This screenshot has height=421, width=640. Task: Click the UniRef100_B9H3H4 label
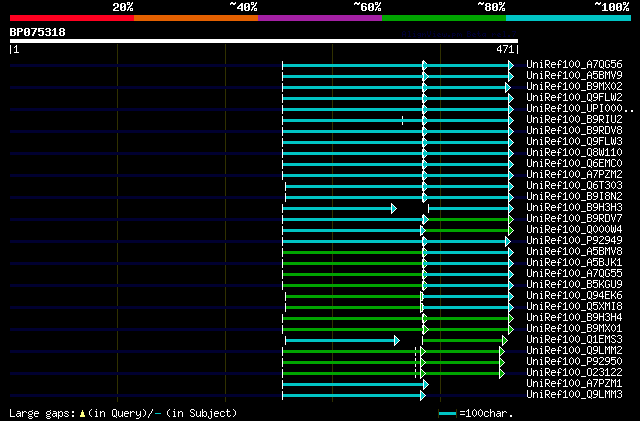point(574,318)
